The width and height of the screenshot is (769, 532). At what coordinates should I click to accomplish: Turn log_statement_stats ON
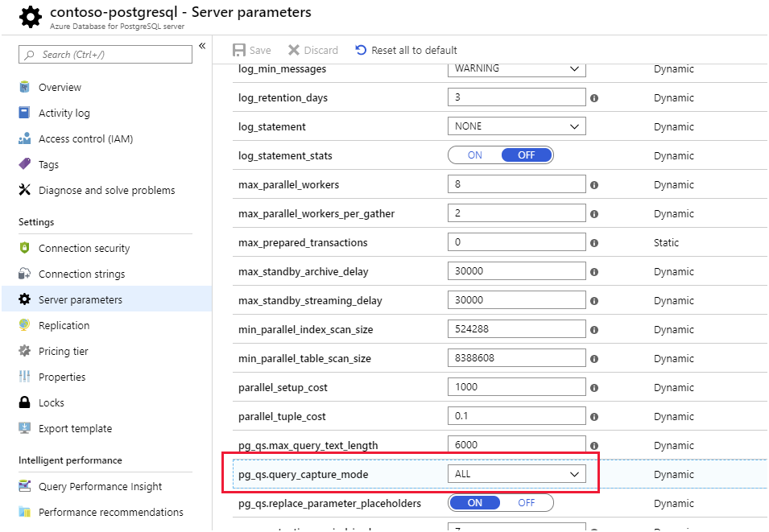pyautogui.click(x=475, y=155)
